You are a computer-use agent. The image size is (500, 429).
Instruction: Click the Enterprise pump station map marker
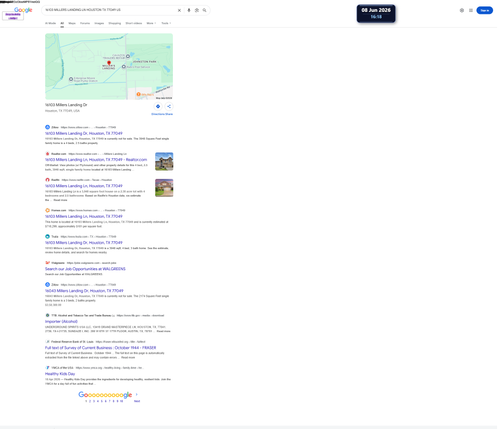71,79
